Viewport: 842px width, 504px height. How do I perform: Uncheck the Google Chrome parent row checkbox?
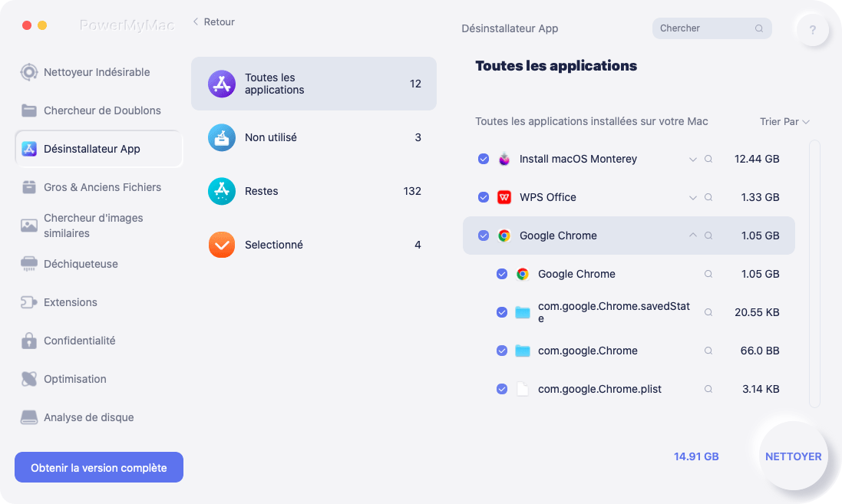pyautogui.click(x=484, y=236)
